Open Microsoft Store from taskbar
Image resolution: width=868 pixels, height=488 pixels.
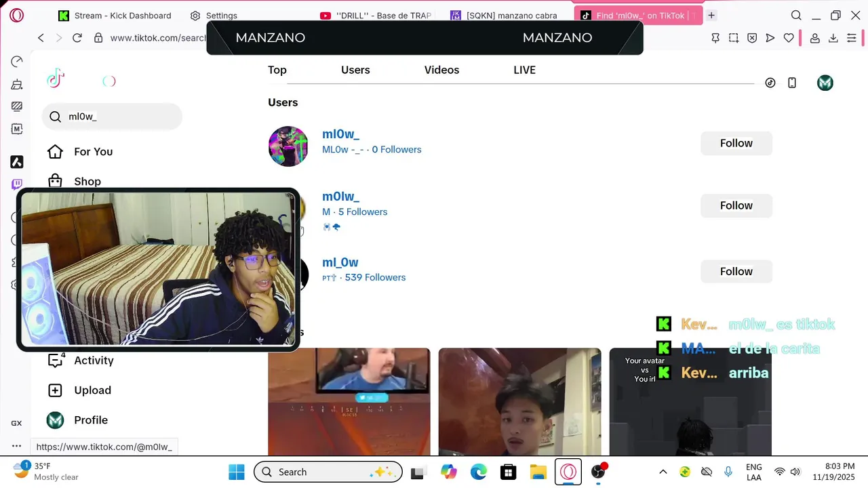coord(508,472)
